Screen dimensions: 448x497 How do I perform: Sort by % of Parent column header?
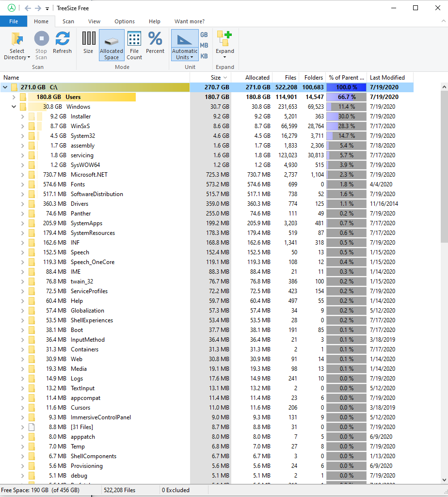tap(346, 77)
